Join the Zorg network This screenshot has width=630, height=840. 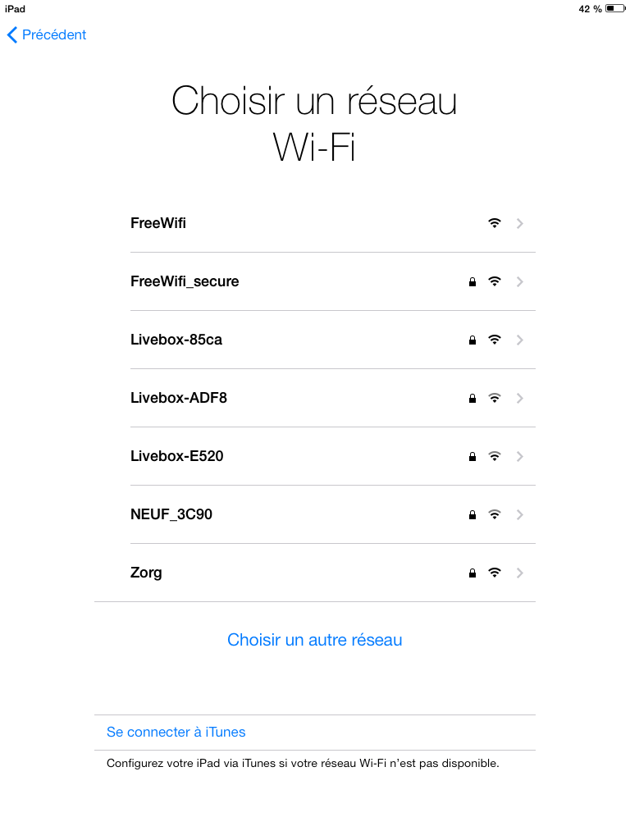pos(146,573)
